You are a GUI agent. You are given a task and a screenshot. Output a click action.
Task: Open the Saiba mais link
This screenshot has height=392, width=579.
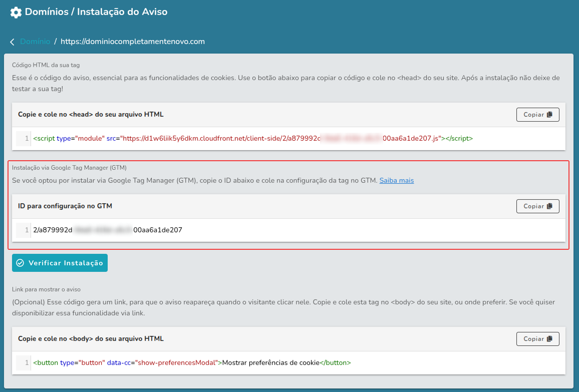pos(396,180)
